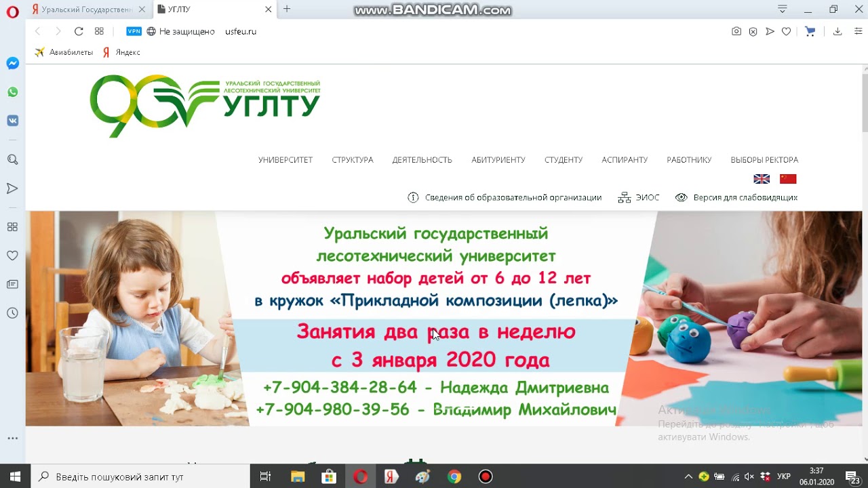Open the УНИВЕРСИТЕТ menu
Image resolution: width=868 pixels, height=488 pixels.
(x=285, y=160)
